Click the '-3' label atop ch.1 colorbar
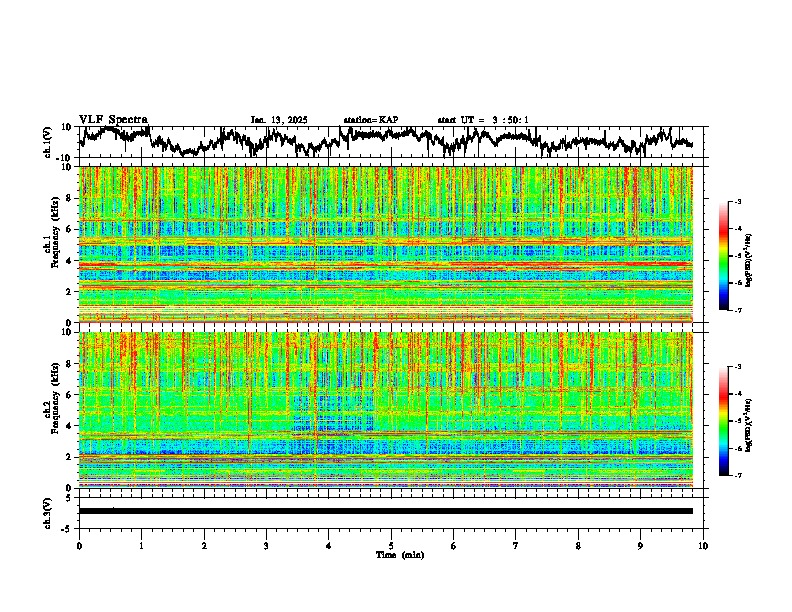This screenshot has height=612, width=792. (x=738, y=202)
